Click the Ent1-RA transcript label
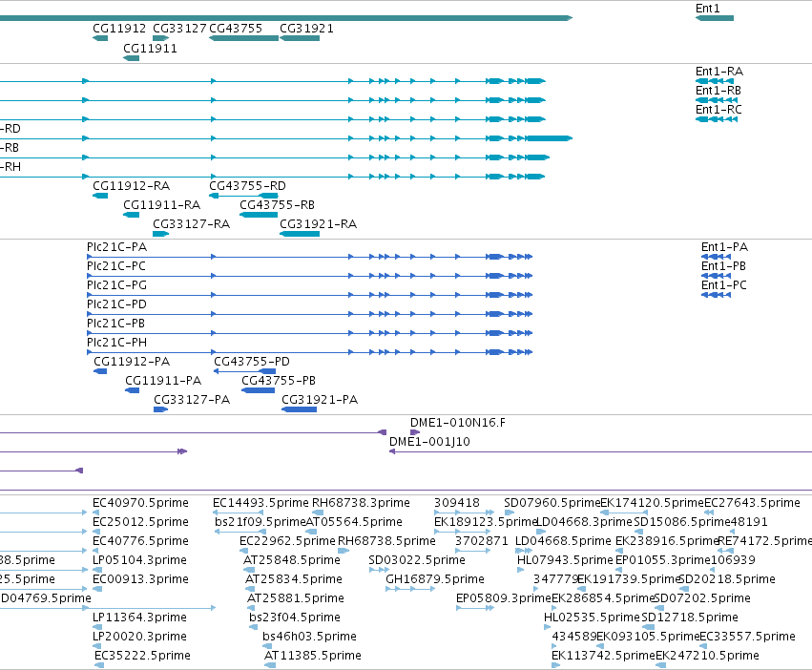812x670 pixels. (x=719, y=71)
